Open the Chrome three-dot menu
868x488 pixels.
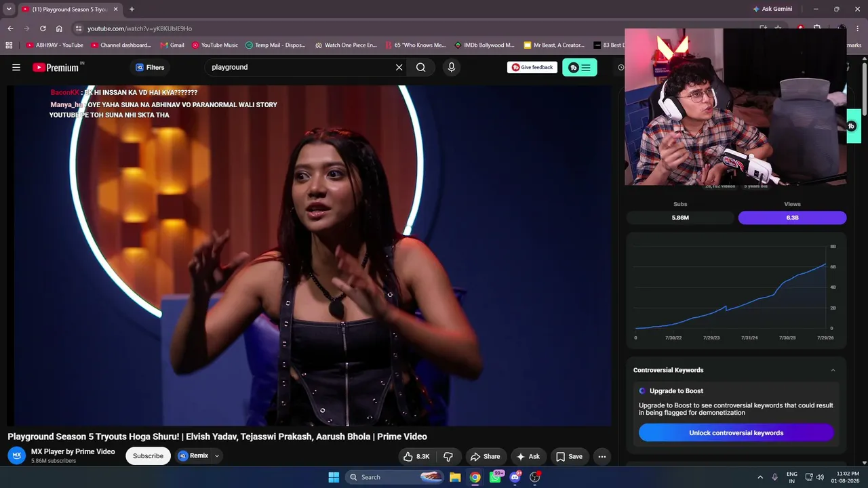pyautogui.click(x=859, y=28)
